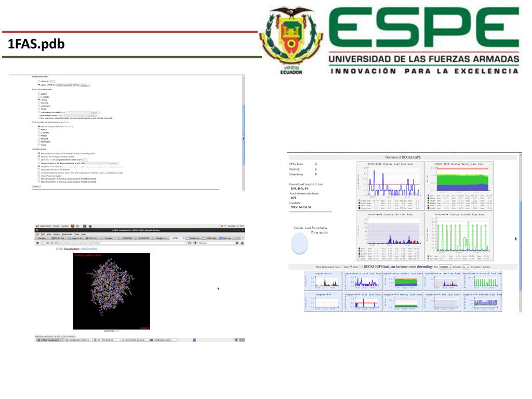The image size is (532, 399).
Task: Click Browse button next to PDB file path
Action: tap(85, 85)
